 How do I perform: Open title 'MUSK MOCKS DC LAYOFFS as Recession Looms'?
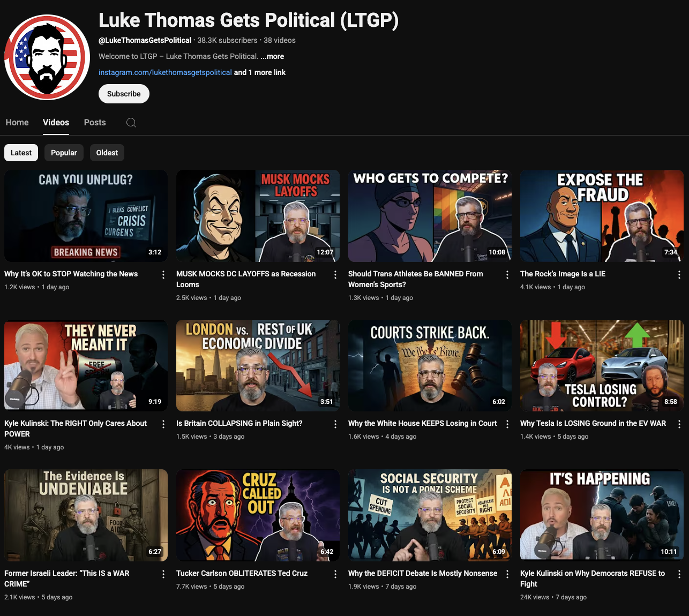246,279
